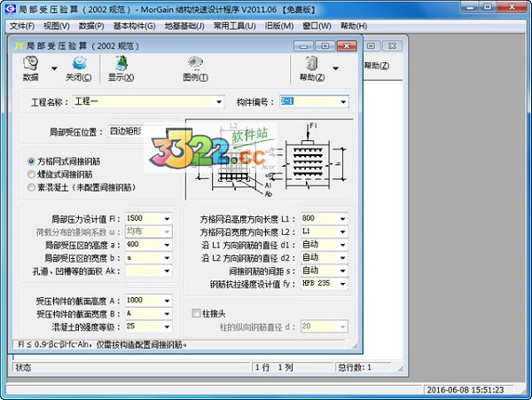Open the 旧版(M) menu
This screenshot has height=400, width=532.
[279, 26]
